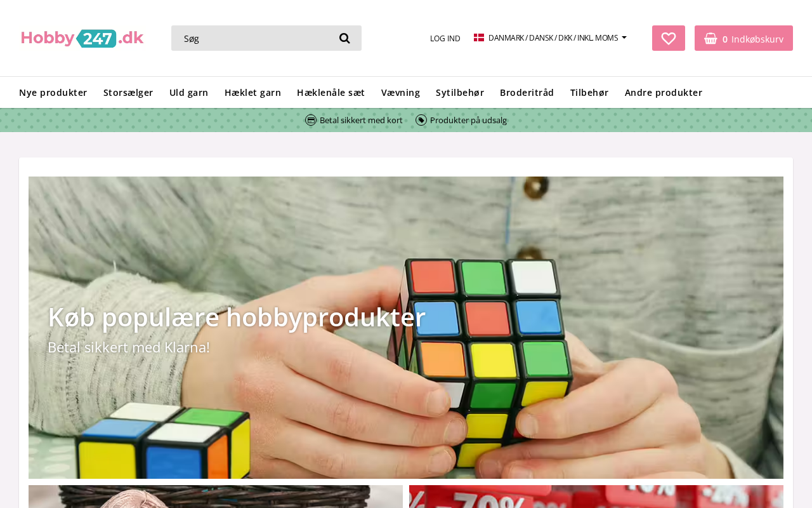The height and width of the screenshot is (508, 812).
Task: Open the Andre produkter menu
Action: [x=664, y=93]
